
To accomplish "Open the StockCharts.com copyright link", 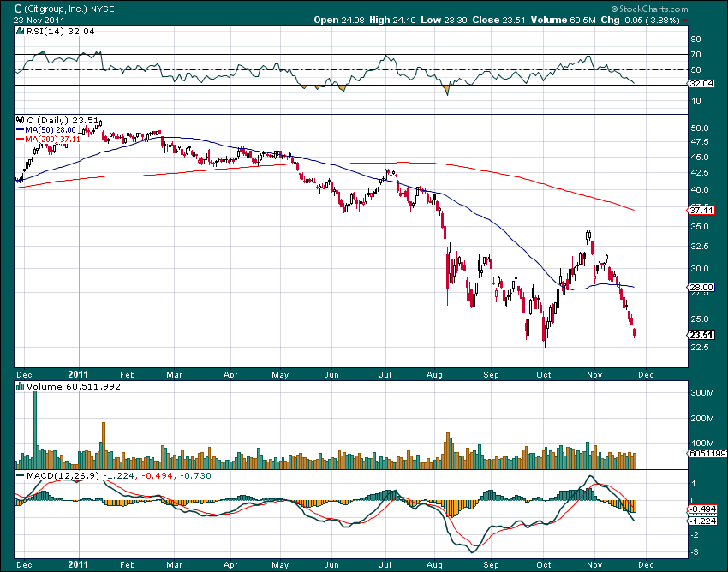I will 649,9.
